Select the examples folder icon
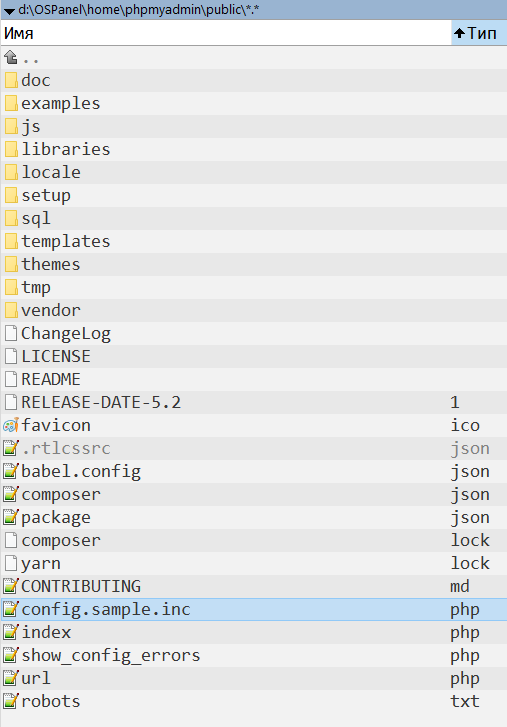This screenshot has width=507, height=727. 11,103
